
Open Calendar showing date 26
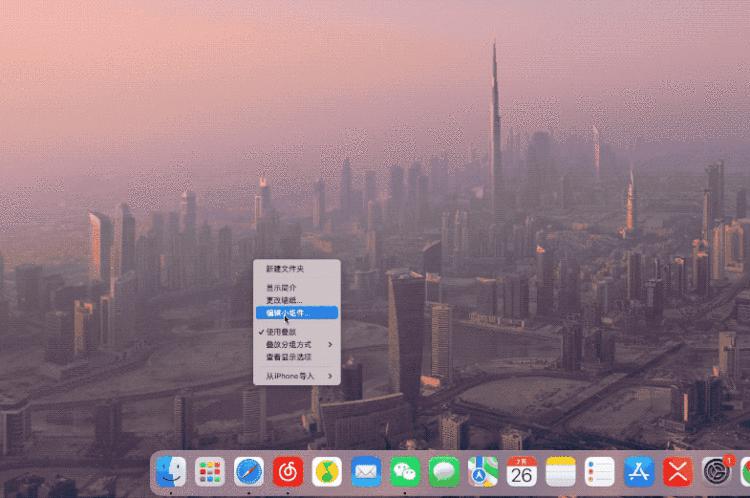point(521,472)
